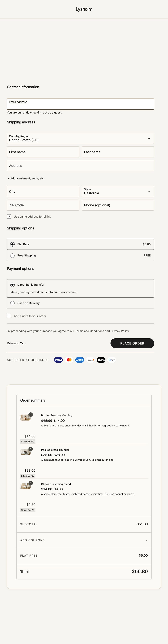Click the Google Pay icon
Image resolution: width=168 pixels, height=644 pixels.
coord(112,360)
